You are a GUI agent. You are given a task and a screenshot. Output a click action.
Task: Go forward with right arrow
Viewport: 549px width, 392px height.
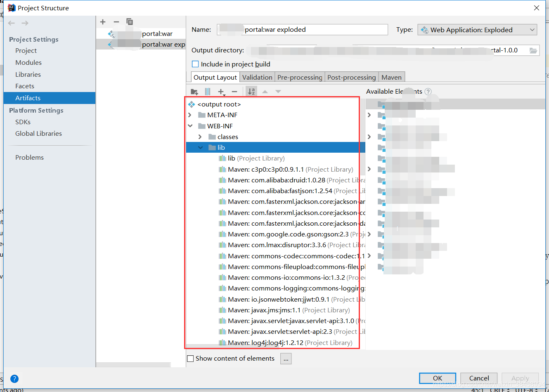coord(25,23)
